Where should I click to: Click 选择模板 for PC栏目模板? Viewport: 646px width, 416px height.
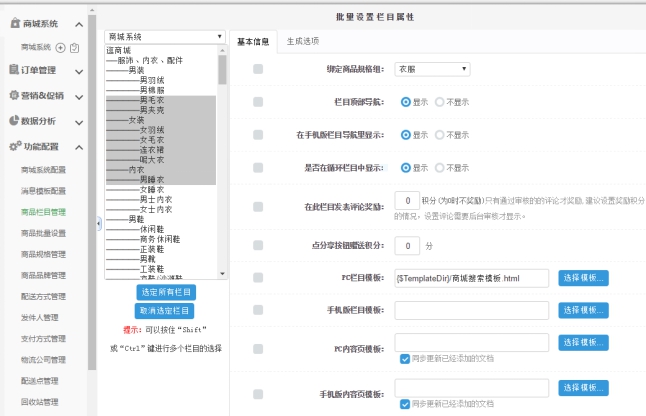coord(583,278)
